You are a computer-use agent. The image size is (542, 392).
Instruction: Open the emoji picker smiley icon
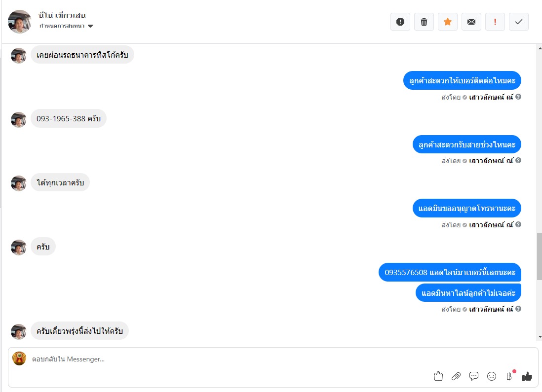point(492,376)
